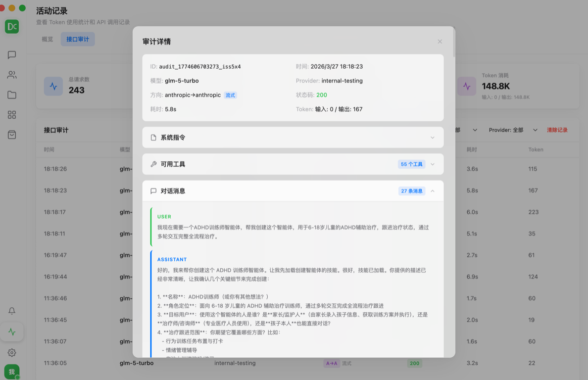Click the wrench icon beside 可用工具
The image size is (588, 380).
click(153, 164)
